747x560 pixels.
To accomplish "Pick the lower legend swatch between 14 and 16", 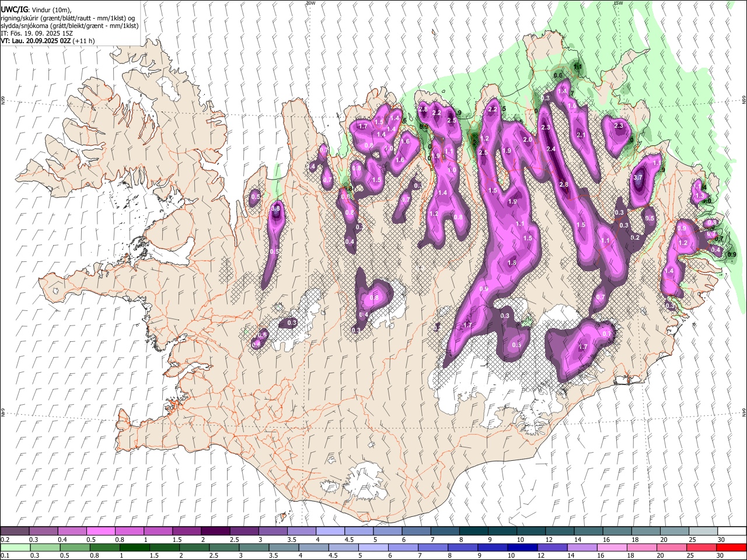I will [581, 548].
